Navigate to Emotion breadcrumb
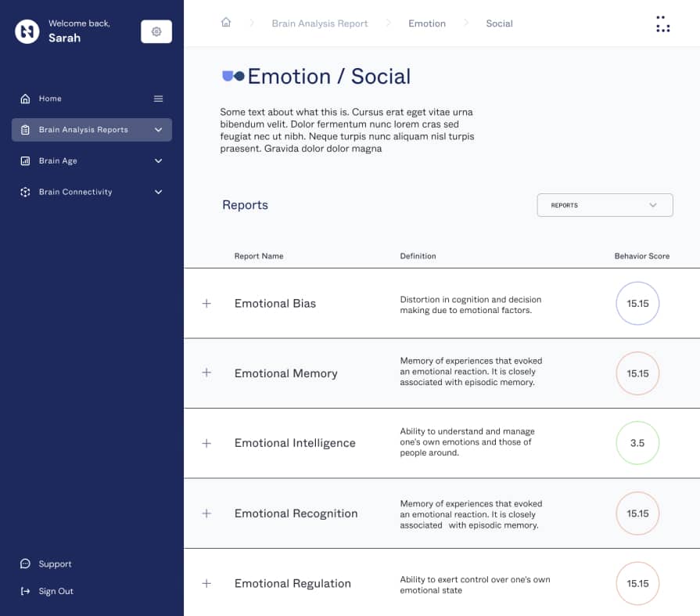This screenshot has width=700, height=616. click(427, 23)
